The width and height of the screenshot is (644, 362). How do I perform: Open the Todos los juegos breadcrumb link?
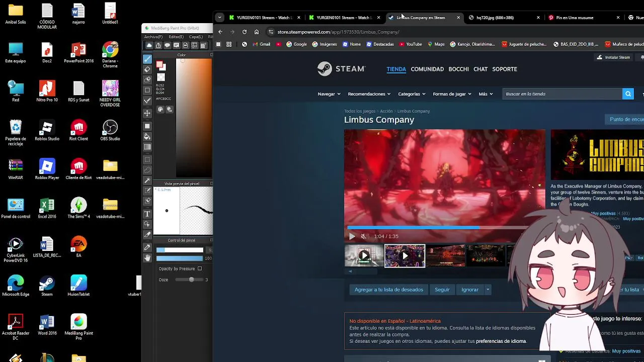pos(360,111)
